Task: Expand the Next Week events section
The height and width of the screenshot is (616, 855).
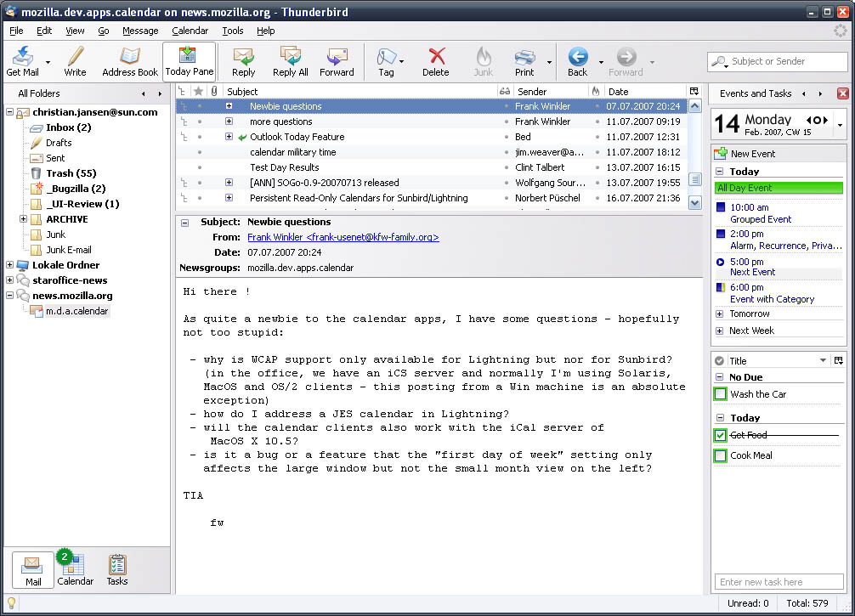Action: pos(719,331)
